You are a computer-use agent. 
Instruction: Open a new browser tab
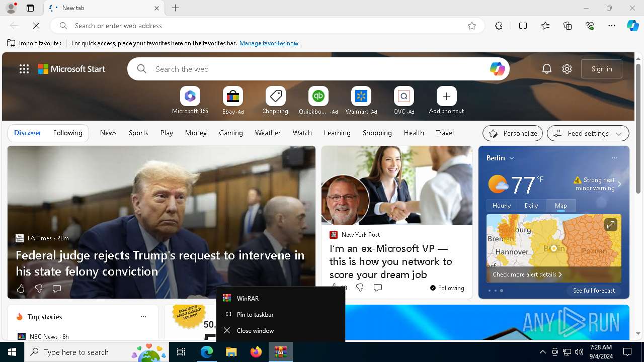(176, 8)
